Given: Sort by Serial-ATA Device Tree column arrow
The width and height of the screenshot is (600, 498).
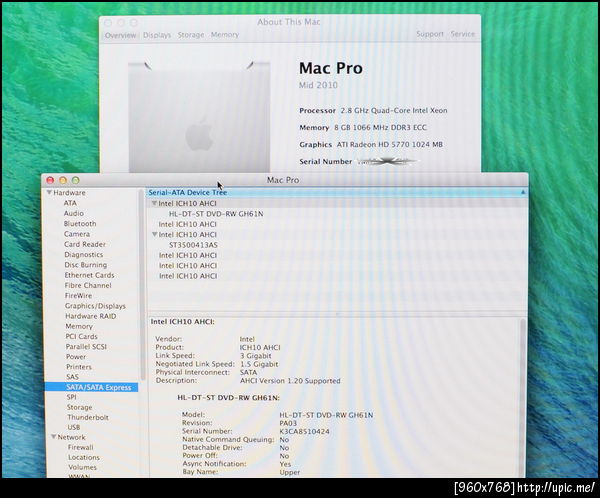Looking at the screenshot, I should pos(522,192).
